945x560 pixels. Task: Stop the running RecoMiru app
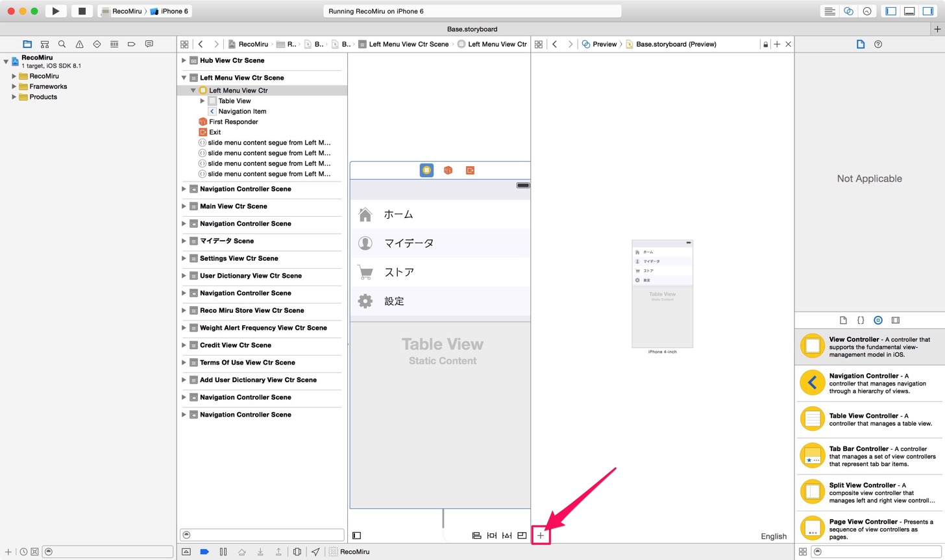pos(82,11)
